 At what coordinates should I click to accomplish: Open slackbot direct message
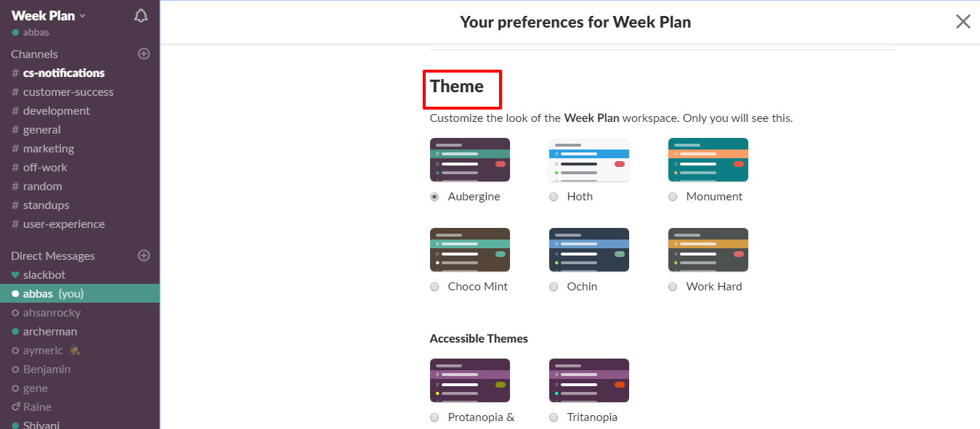click(44, 274)
